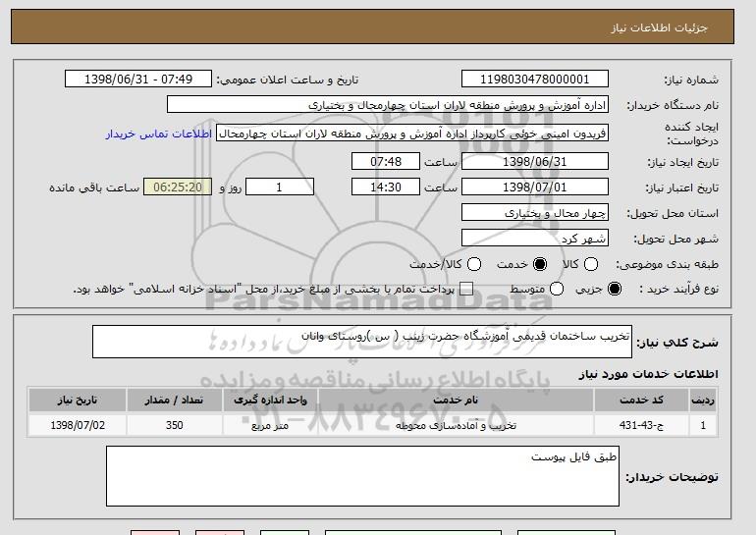Click the توضیحات خریدار label
This screenshot has height=535, width=756.
[673, 477]
